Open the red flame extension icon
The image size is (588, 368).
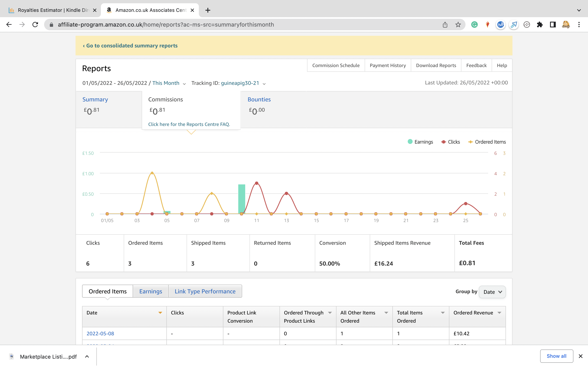tap(487, 25)
